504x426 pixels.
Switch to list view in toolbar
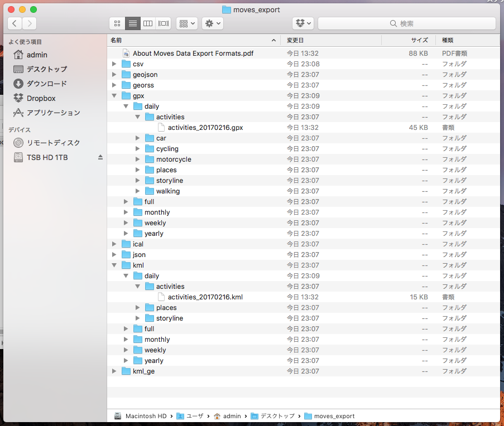[132, 23]
